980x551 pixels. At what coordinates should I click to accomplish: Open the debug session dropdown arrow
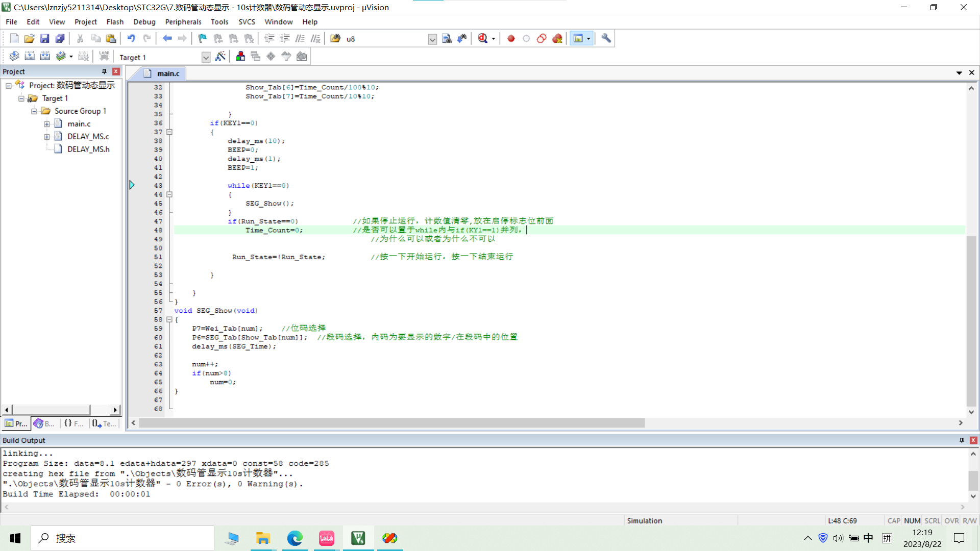pyautogui.click(x=493, y=39)
